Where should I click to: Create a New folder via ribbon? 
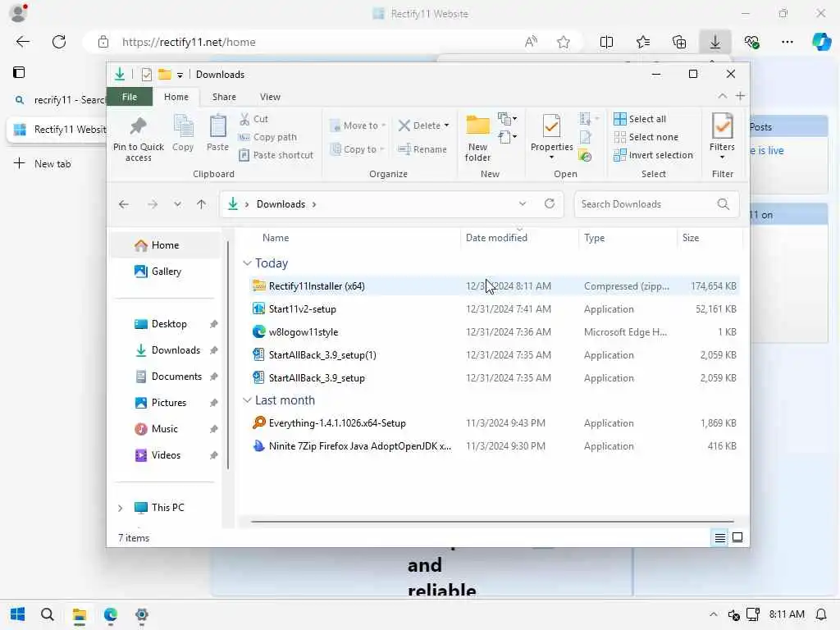click(x=477, y=138)
